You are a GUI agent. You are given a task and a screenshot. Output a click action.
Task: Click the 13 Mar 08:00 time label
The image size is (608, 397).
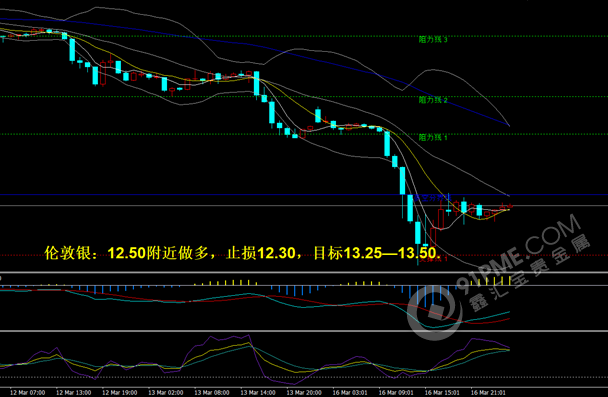pos(212,392)
